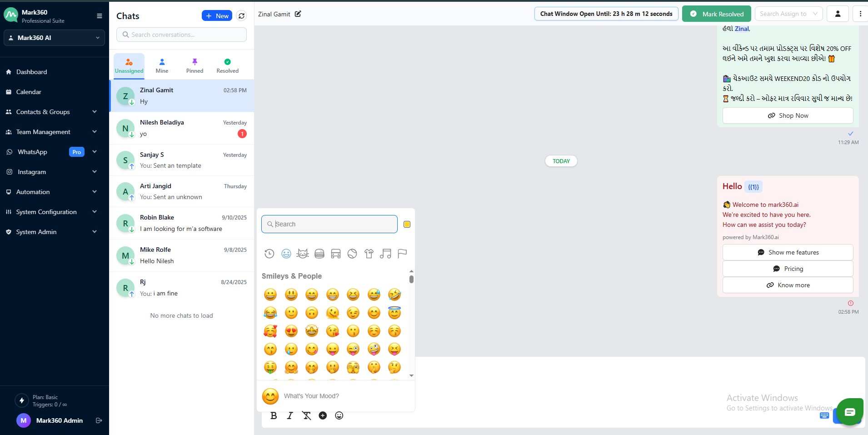Click the New chat button

(x=217, y=16)
